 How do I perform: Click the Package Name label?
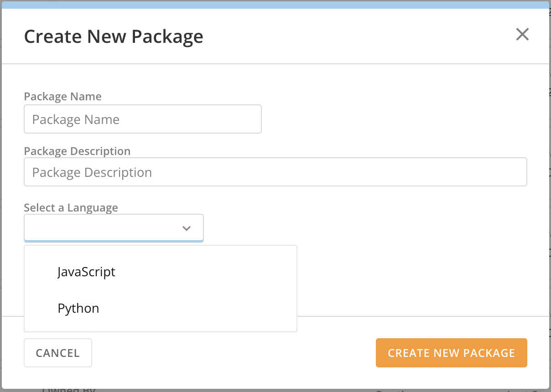(62, 96)
